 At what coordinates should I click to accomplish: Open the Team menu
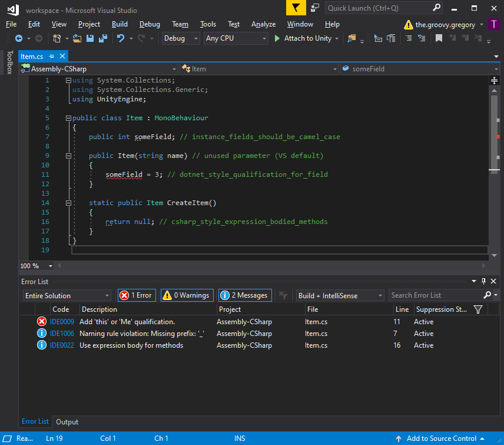click(180, 24)
